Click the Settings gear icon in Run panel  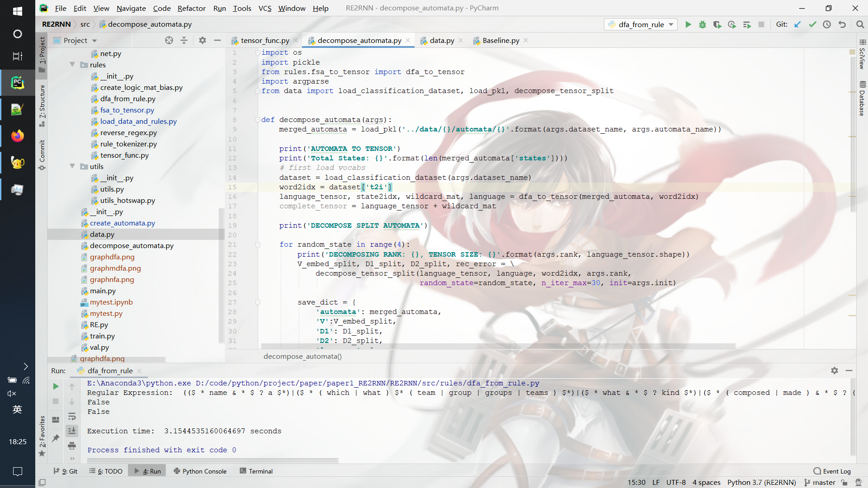pyautogui.click(x=834, y=370)
